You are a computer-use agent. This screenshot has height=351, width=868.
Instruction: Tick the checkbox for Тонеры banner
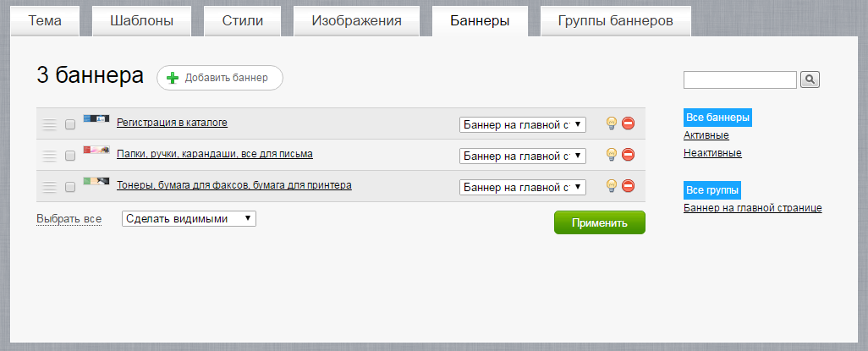tap(70, 187)
